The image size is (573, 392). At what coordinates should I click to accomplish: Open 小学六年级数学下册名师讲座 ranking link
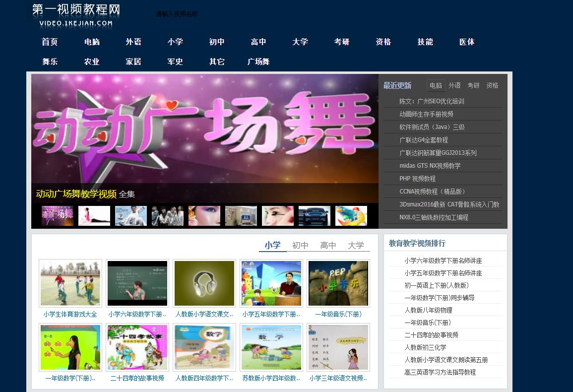[x=445, y=260]
